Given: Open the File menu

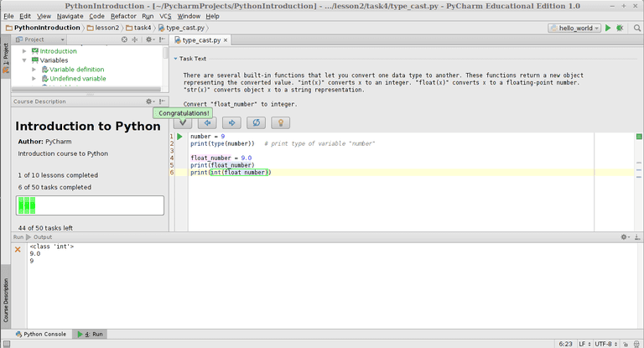Looking at the screenshot, I should pos(8,16).
